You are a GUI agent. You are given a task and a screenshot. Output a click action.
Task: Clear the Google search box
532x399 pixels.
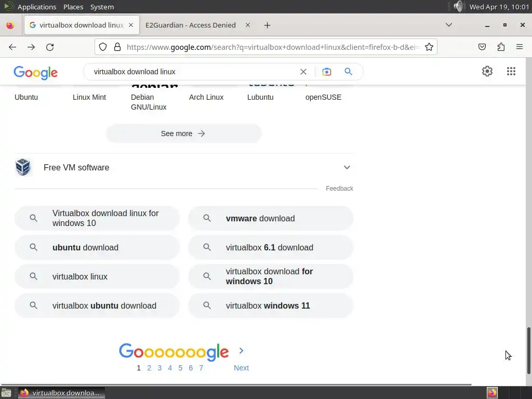point(303,72)
